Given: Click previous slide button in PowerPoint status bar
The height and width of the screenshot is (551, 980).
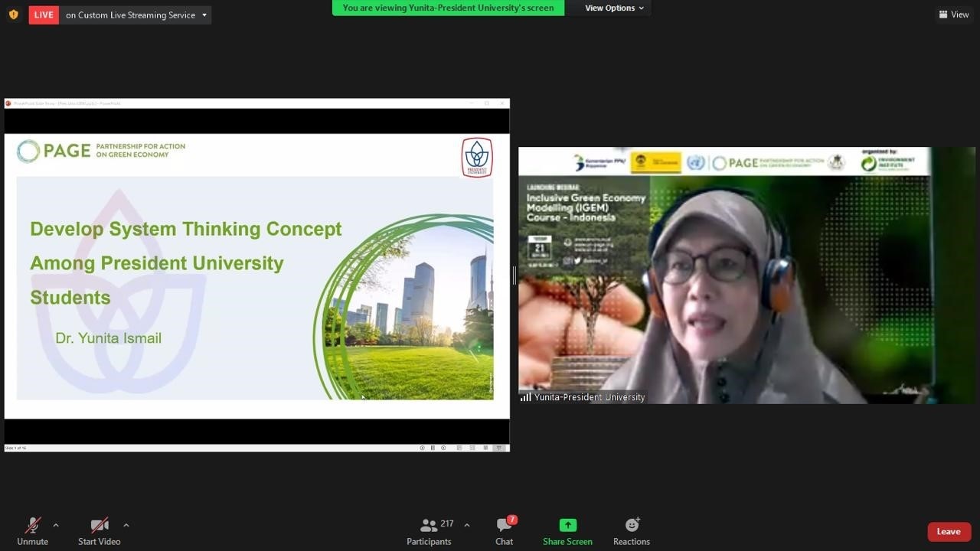Looking at the screenshot, I should (422, 448).
